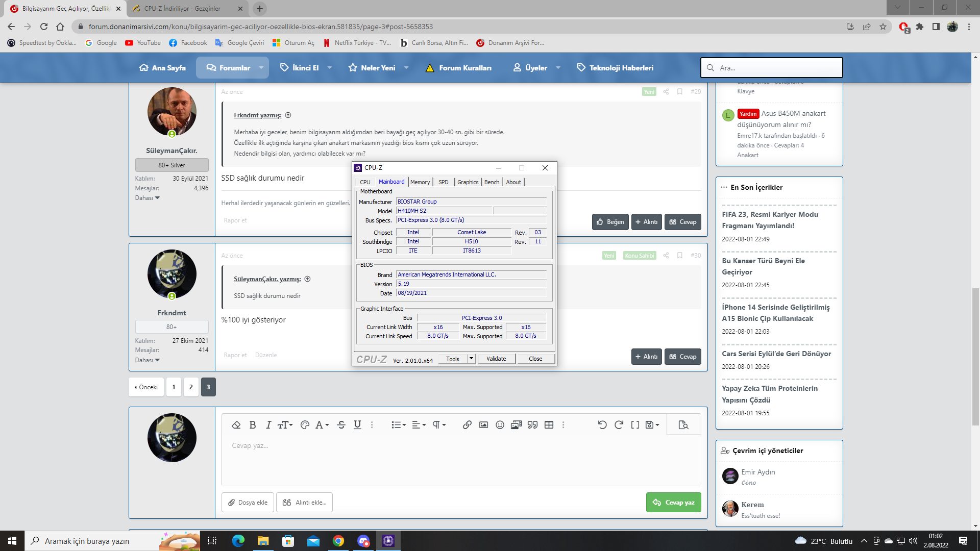Click the insert link icon

(x=467, y=425)
